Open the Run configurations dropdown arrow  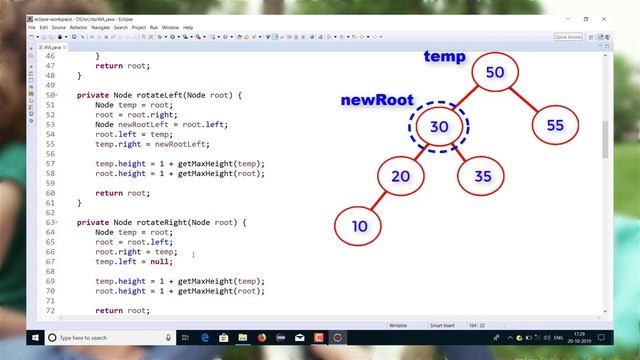tap(178, 37)
